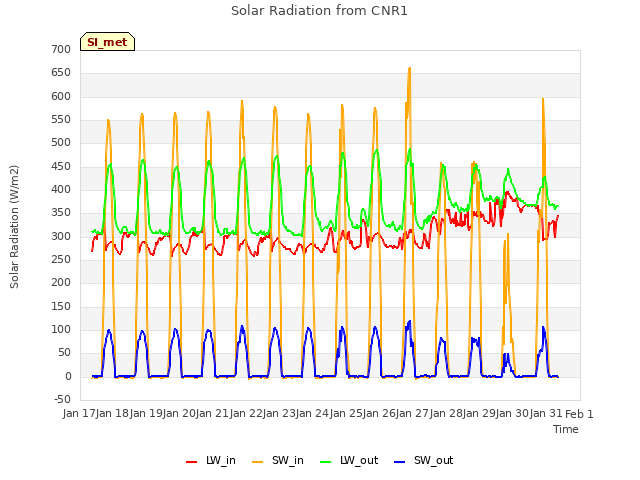Screen dimensions: 640x480
Task: Toggle the LW_out legend entry
Action: 349,460
